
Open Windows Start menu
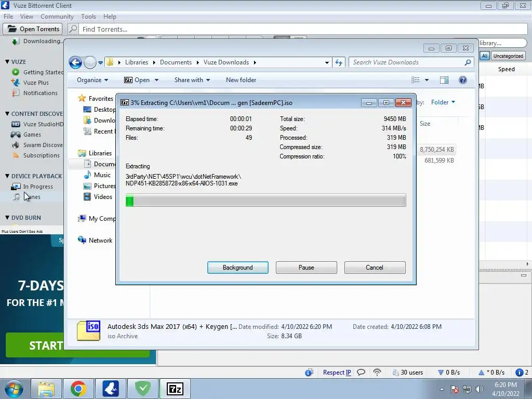14,389
